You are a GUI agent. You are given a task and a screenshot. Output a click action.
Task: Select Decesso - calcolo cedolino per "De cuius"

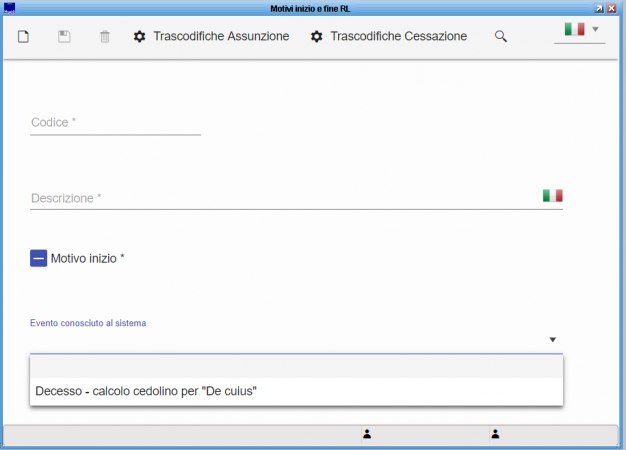pyautogui.click(x=296, y=391)
